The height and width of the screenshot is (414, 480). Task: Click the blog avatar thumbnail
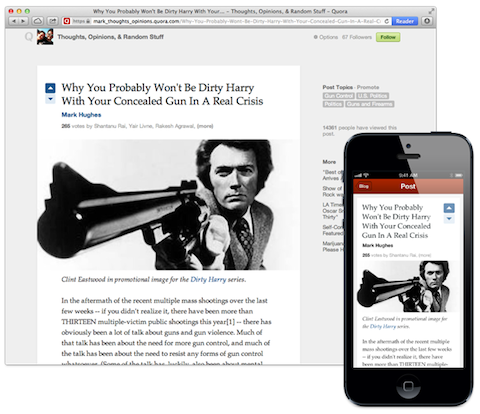(45, 37)
